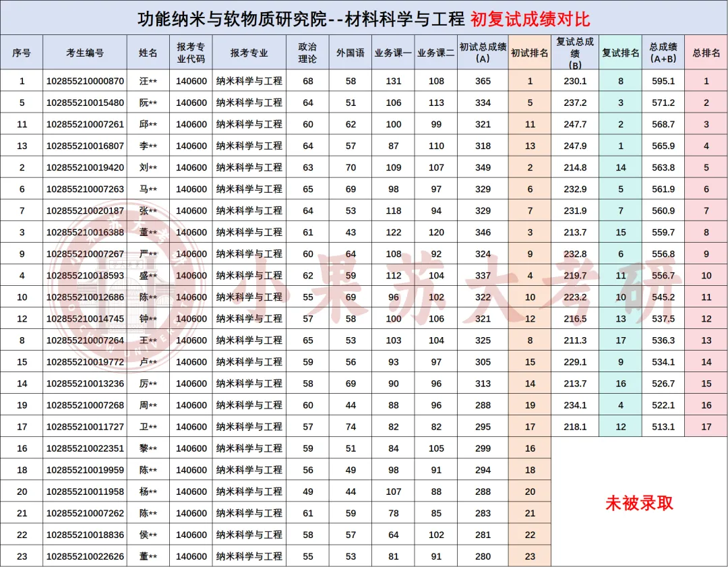Select total score 565.9
This screenshot has width=728, height=567.
(663, 146)
